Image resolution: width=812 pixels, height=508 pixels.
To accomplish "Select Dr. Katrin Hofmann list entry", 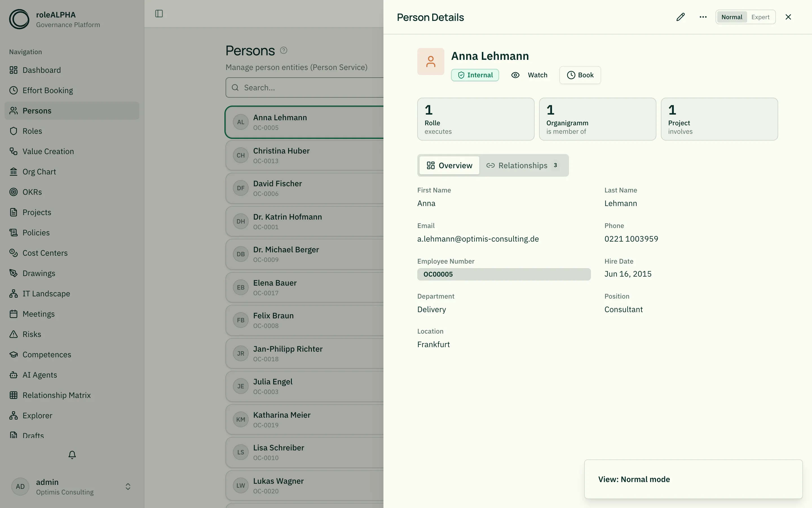I will (x=305, y=222).
